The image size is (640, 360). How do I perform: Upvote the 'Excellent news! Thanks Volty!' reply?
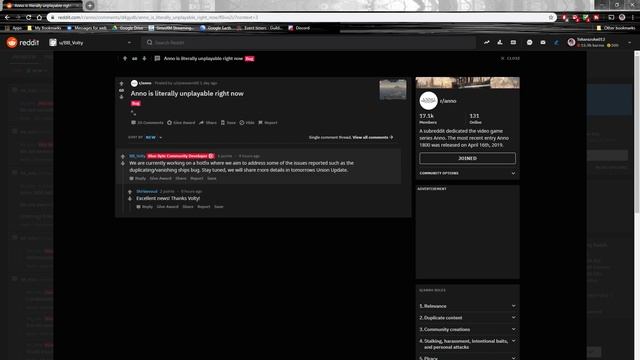(130, 191)
